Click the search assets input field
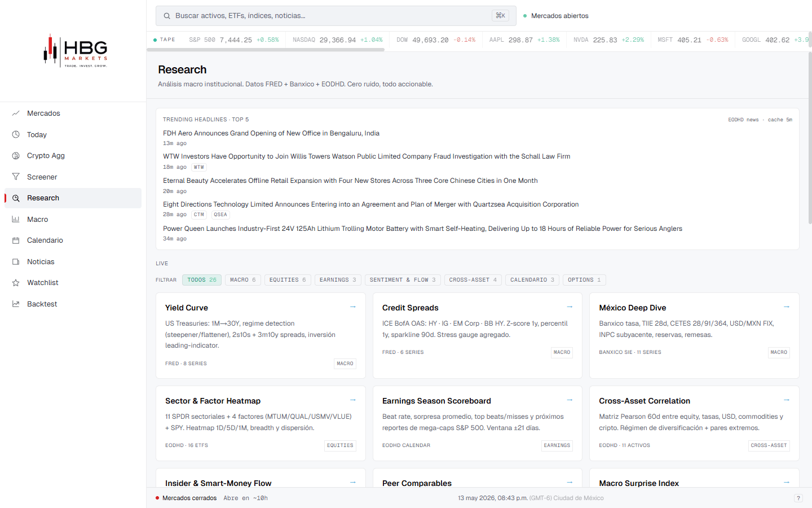Screen dimensions: 812x508 coord(336,16)
